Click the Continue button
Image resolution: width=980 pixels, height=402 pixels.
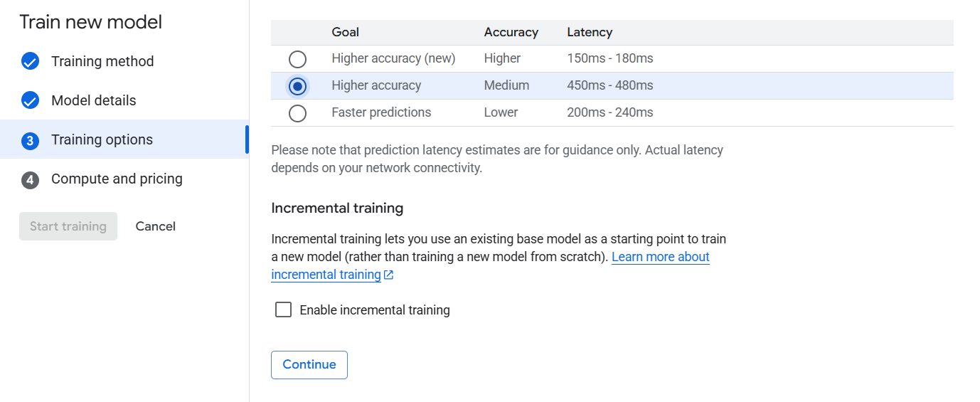tap(309, 364)
